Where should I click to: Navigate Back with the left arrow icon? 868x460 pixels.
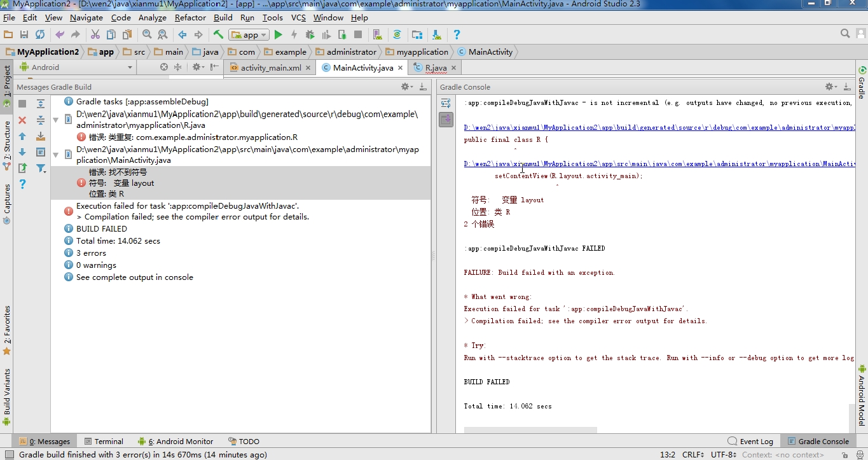[183, 34]
